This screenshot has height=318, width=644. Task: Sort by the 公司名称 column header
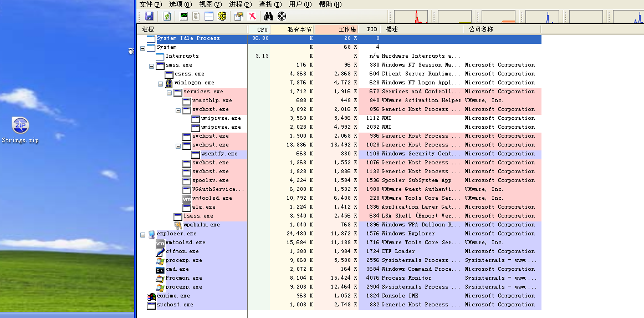[502, 29]
